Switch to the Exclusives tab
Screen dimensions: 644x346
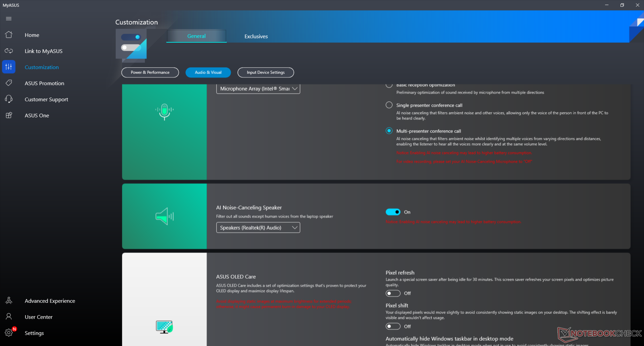pos(256,36)
